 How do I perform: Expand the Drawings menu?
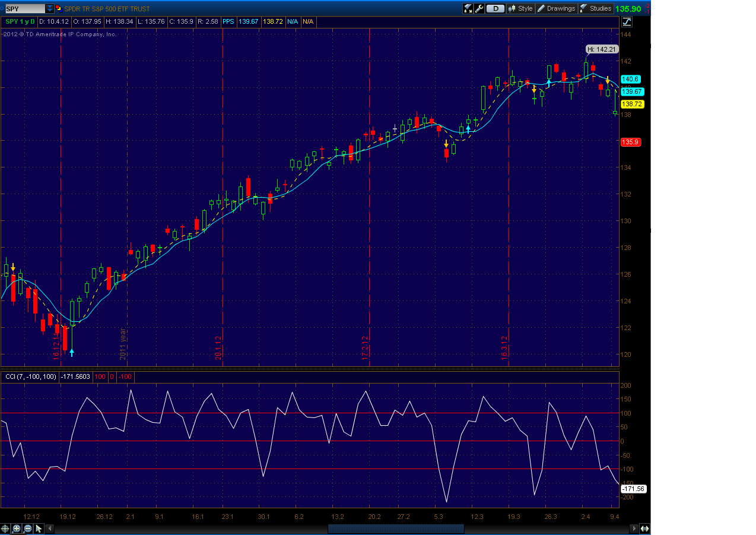point(556,8)
